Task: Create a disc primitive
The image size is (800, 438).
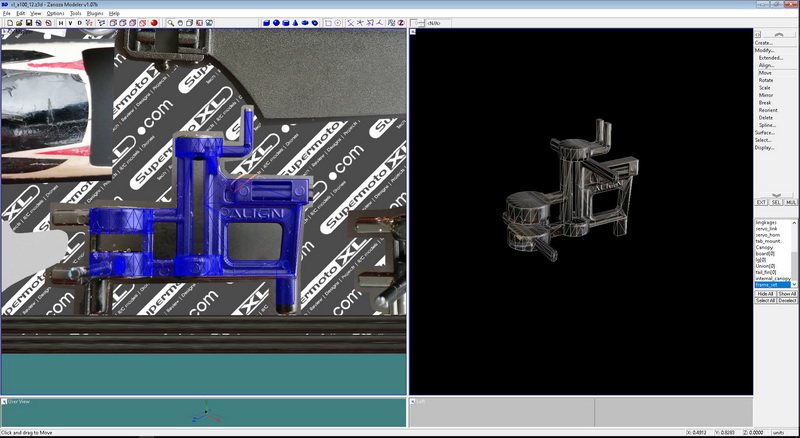Action: pyautogui.click(x=305, y=23)
